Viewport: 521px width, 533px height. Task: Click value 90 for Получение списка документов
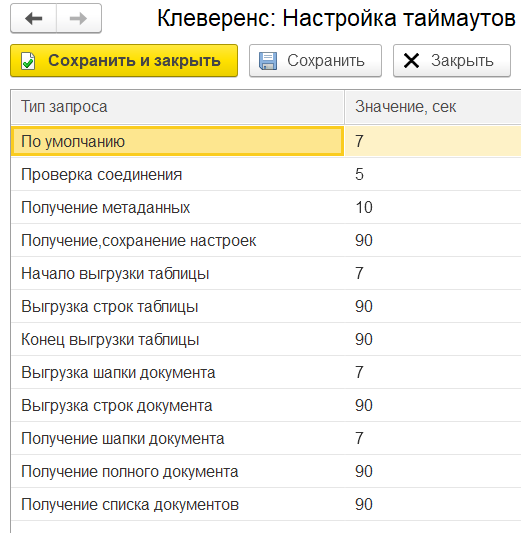(364, 504)
